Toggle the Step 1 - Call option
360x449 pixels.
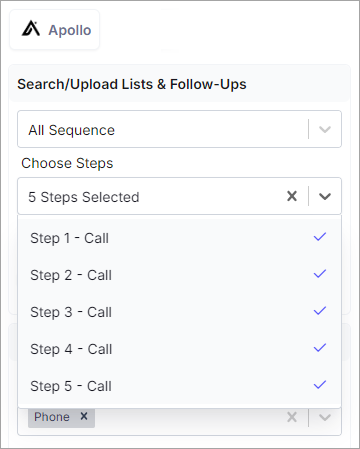coord(180,238)
